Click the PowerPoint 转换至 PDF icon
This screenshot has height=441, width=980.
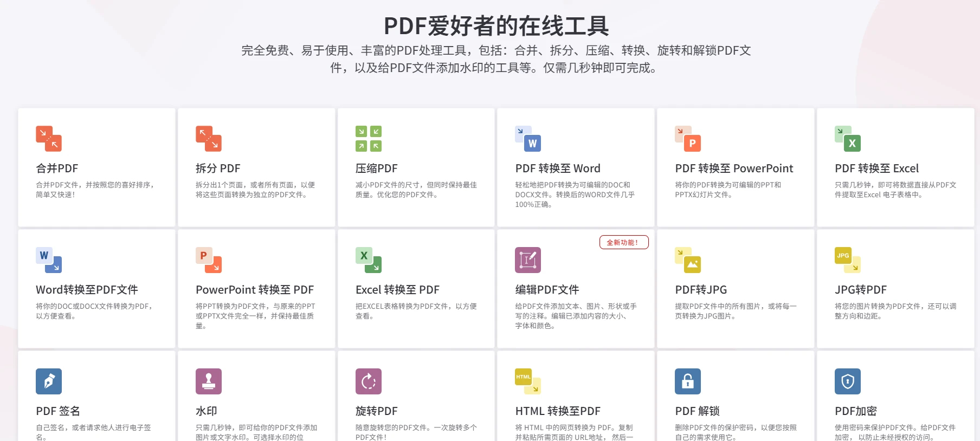pos(209,260)
